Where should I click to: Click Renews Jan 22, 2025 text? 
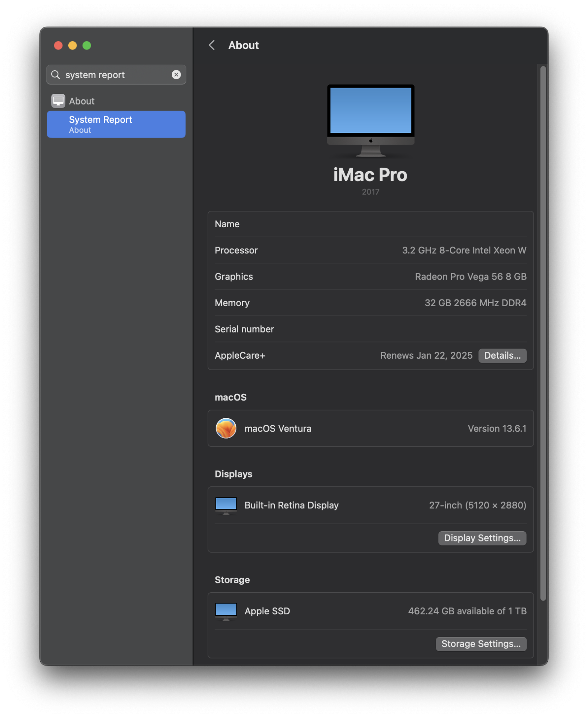click(426, 355)
